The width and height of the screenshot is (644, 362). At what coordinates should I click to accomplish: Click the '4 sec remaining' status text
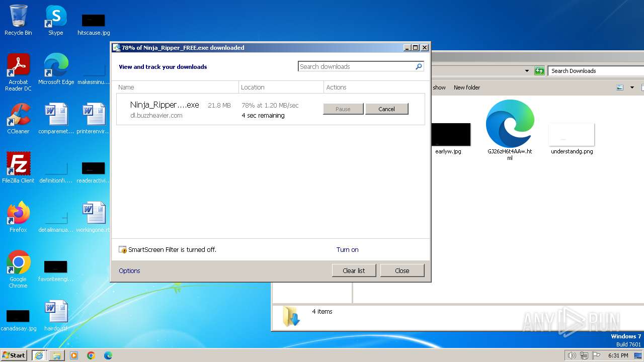point(263,116)
